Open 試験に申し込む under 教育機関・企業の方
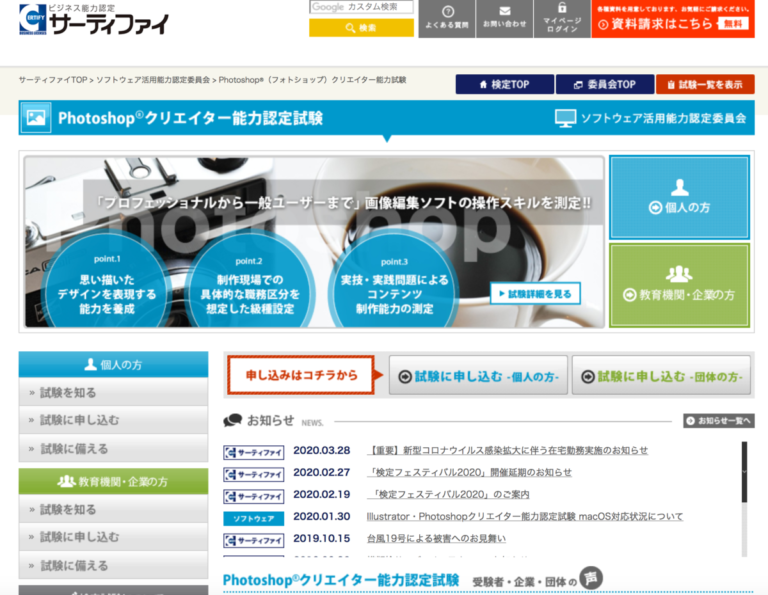 pyautogui.click(x=113, y=537)
